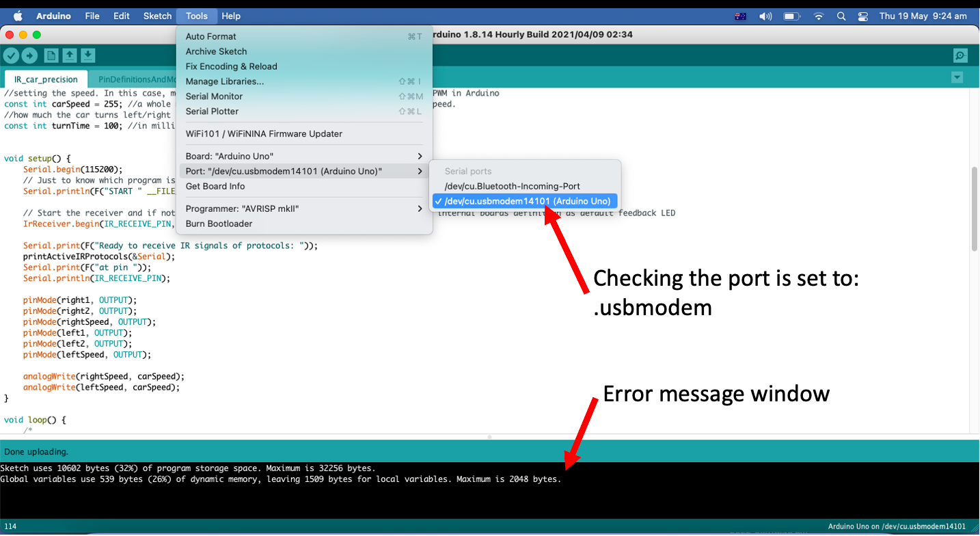Open the Serial Monitor magnifier icon
980x536 pixels.
tap(960, 55)
